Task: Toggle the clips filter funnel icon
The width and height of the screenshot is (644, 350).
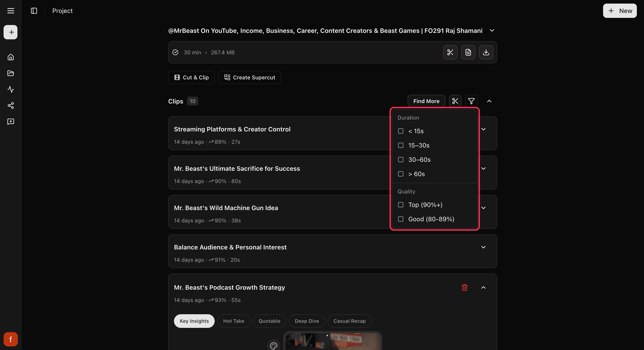Action: (471, 101)
